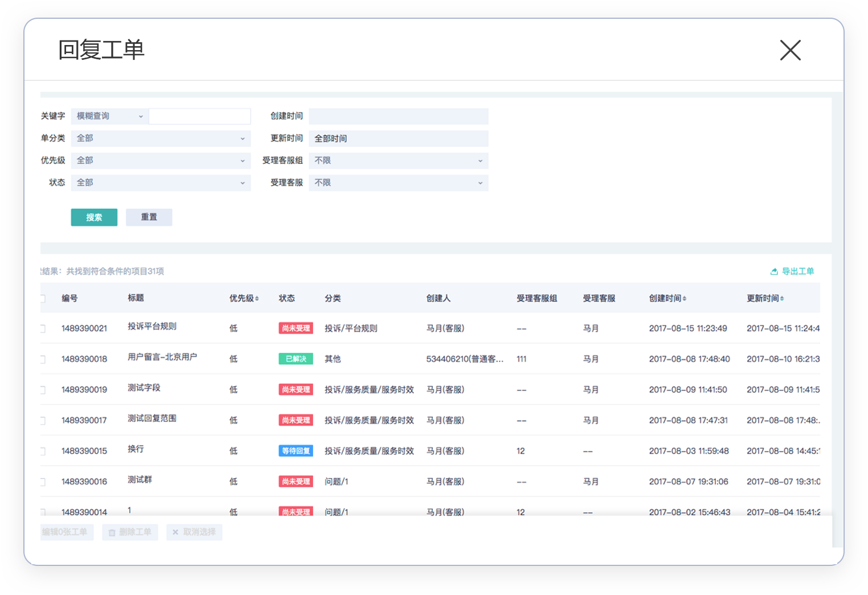
Task: Expand the 状态 filter dropdown
Action: pyautogui.click(x=161, y=183)
